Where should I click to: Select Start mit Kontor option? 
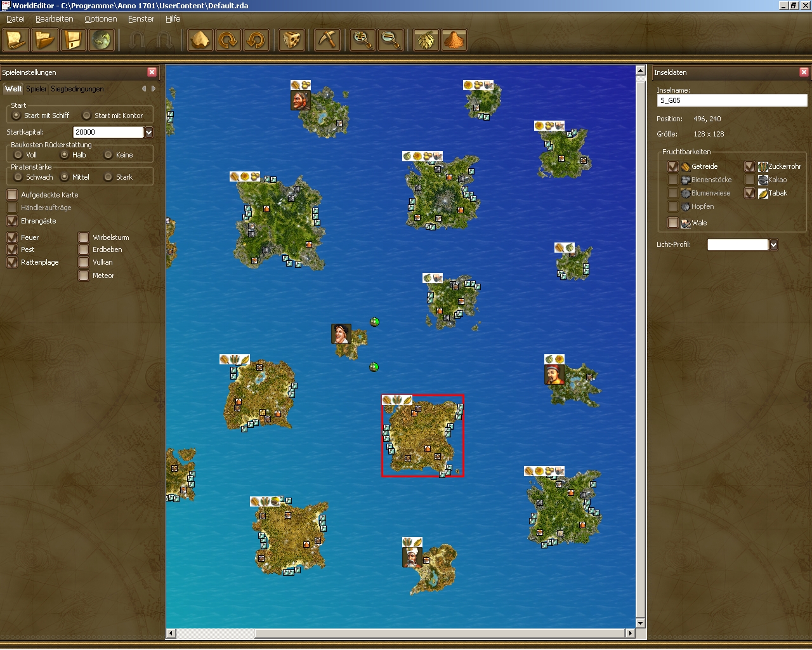point(87,116)
